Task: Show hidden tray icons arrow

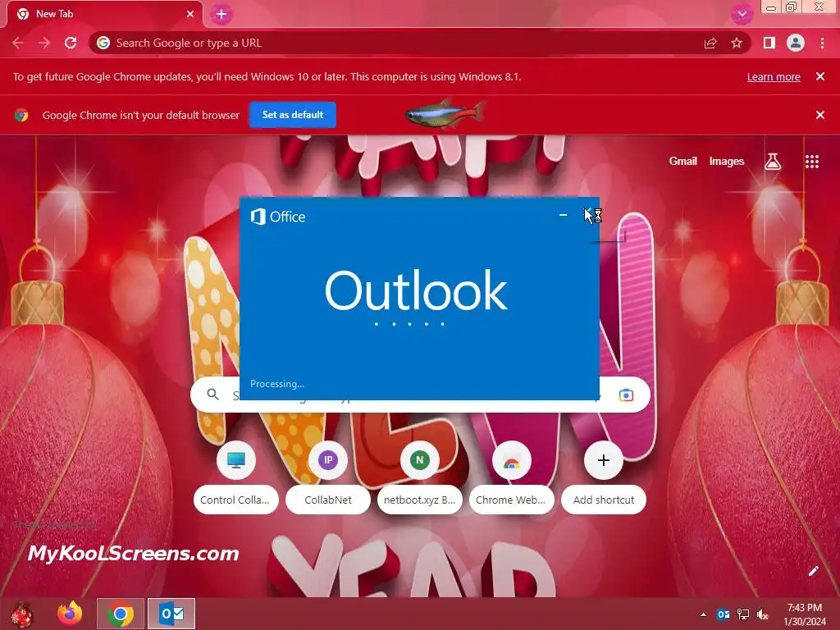Action: coord(703,614)
